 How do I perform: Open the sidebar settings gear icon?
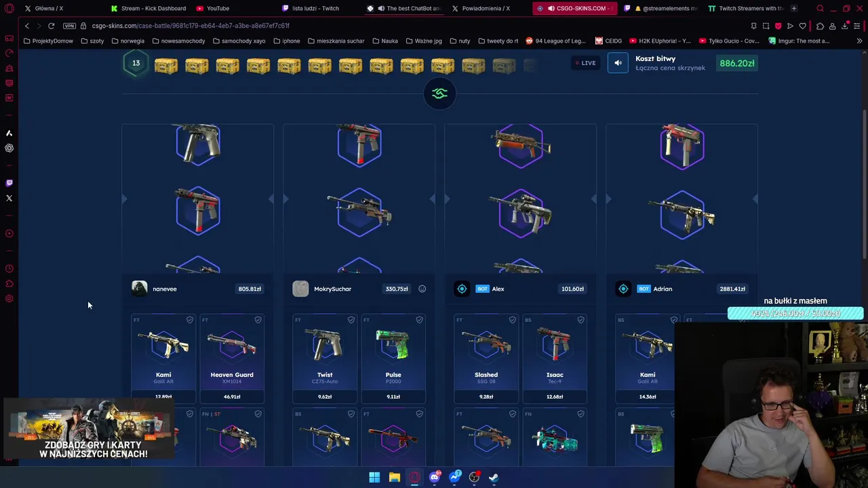click(9, 299)
